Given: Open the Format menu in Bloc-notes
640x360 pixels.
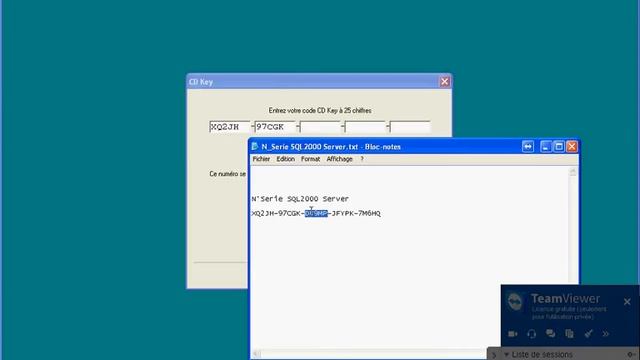Looking at the screenshot, I should [x=310, y=159].
